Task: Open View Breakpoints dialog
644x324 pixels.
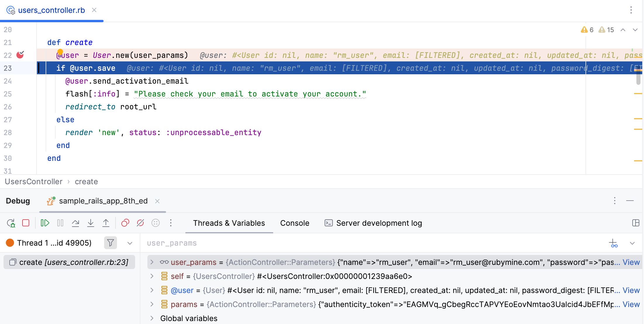Action: (125, 223)
